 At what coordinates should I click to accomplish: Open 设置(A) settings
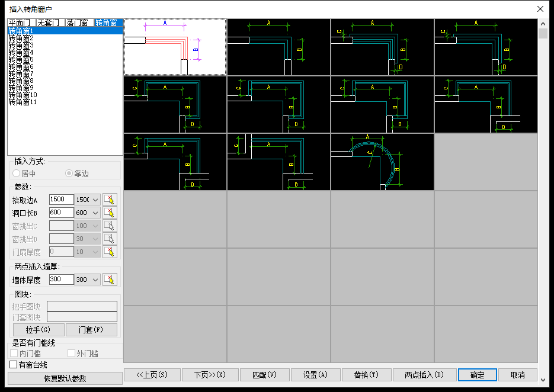click(315, 375)
